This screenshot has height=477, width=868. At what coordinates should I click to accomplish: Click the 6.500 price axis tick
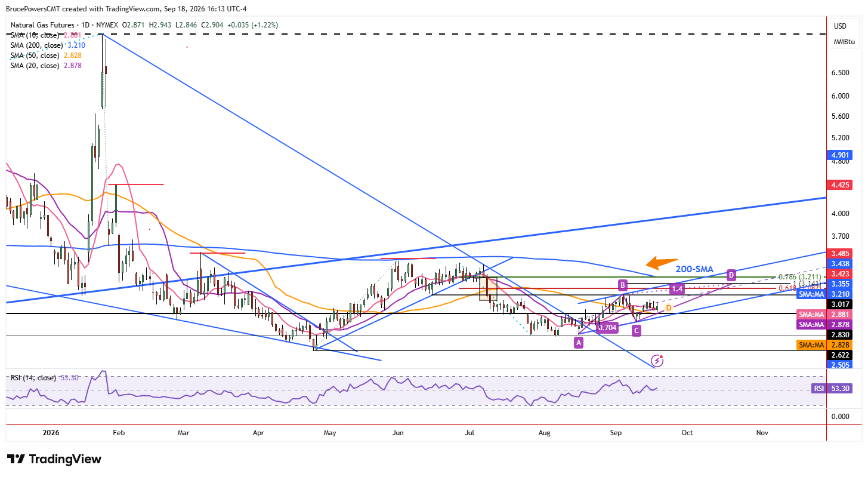tap(840, 73)
